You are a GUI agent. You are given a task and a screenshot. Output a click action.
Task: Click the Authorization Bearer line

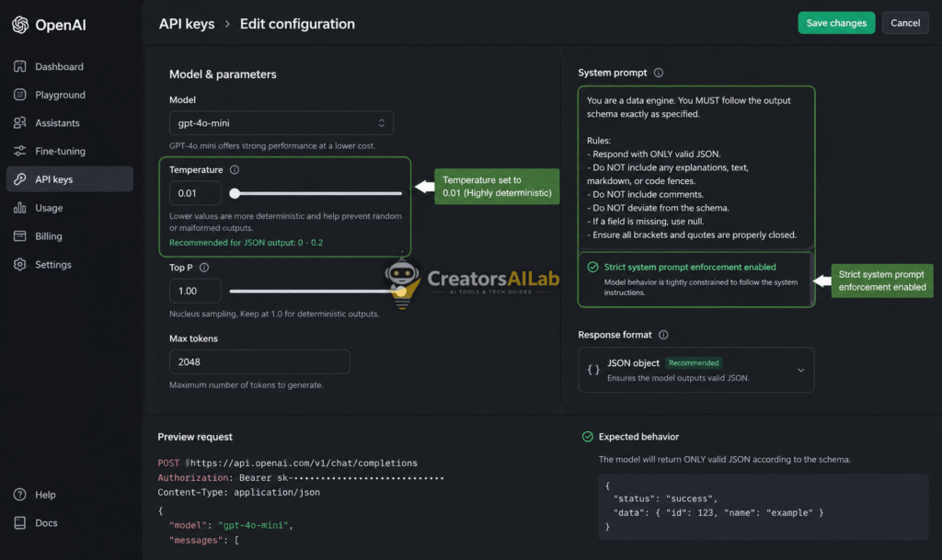[301, 478]
